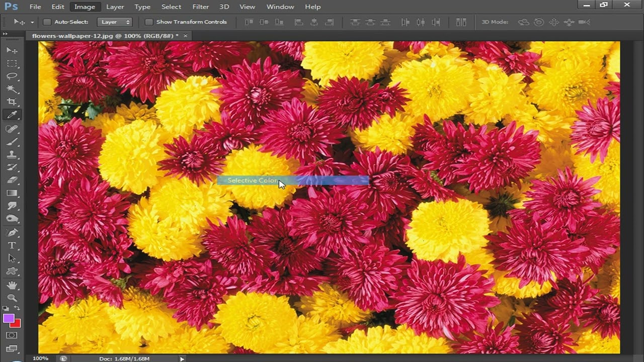644x362 pixels.
Task: Select the Brush tool
Action: 12,142
